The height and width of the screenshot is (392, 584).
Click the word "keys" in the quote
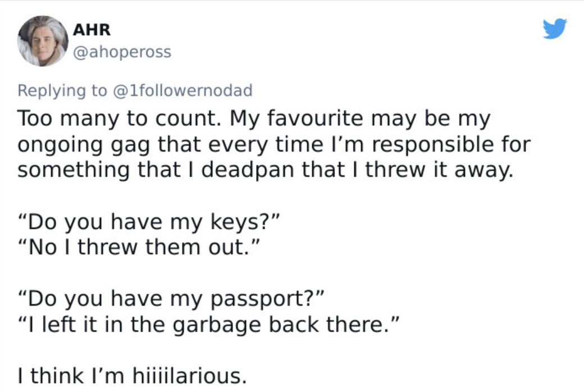coord(234,222)
